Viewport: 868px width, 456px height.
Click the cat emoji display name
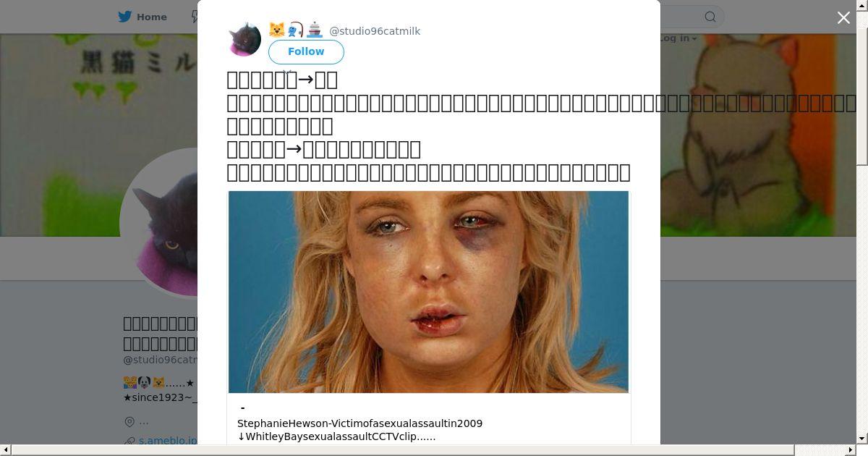coord(295,30)
